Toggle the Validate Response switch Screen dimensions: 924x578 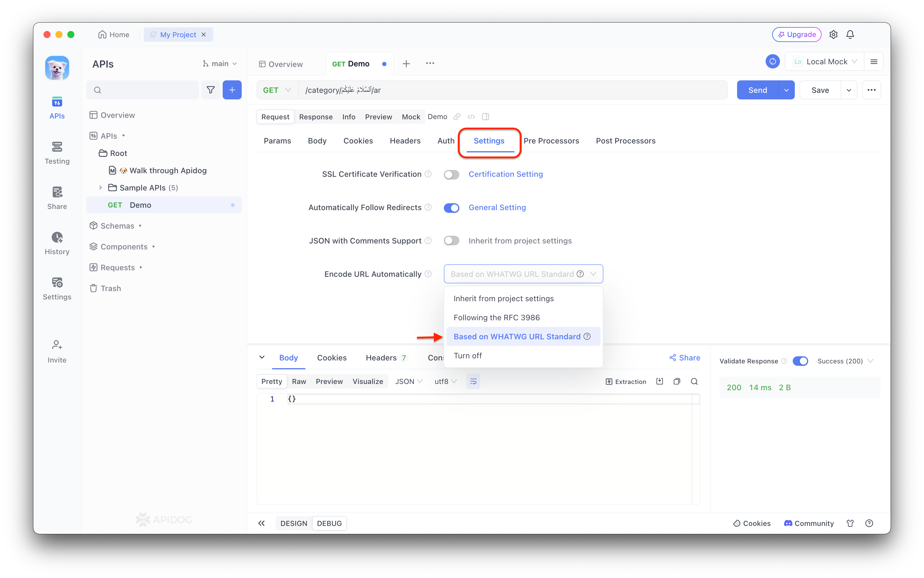click(x=800, y=361)
